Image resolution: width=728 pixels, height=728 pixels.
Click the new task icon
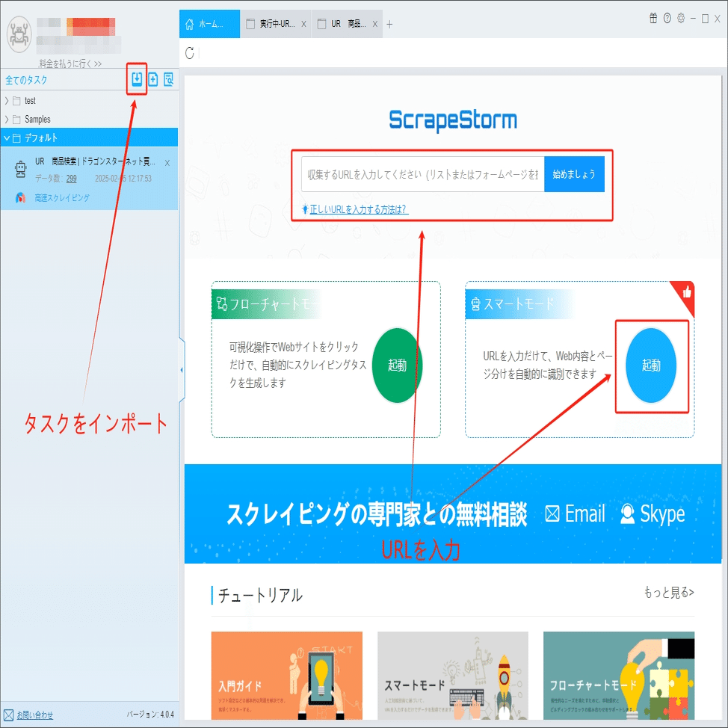152,79
